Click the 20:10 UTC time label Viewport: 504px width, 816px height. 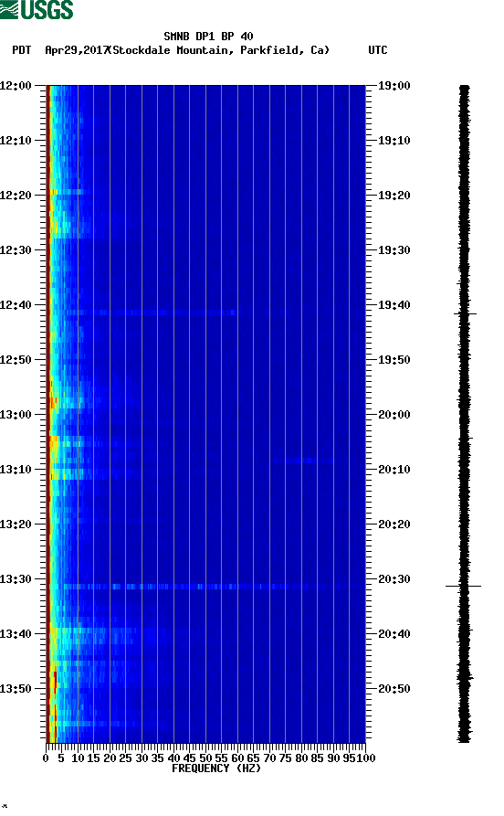(x=394, y=470)
